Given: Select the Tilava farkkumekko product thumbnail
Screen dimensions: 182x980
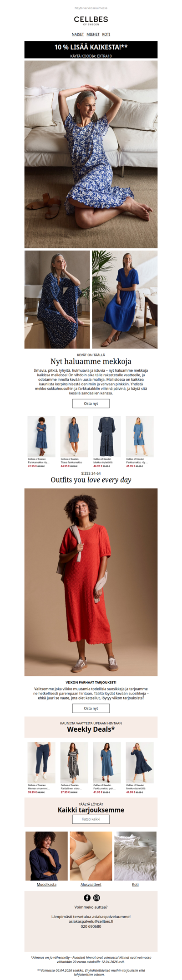Looking at the screenshot, I should 74,436.
